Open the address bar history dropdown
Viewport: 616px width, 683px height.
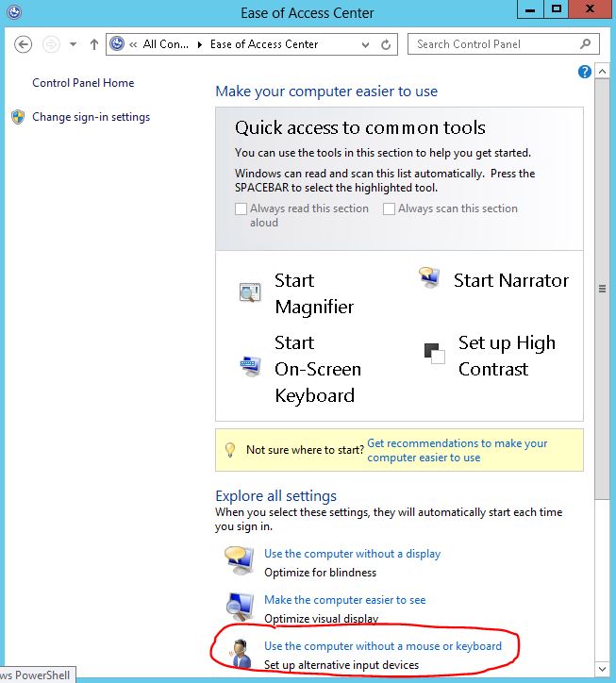tap(365, 45)
